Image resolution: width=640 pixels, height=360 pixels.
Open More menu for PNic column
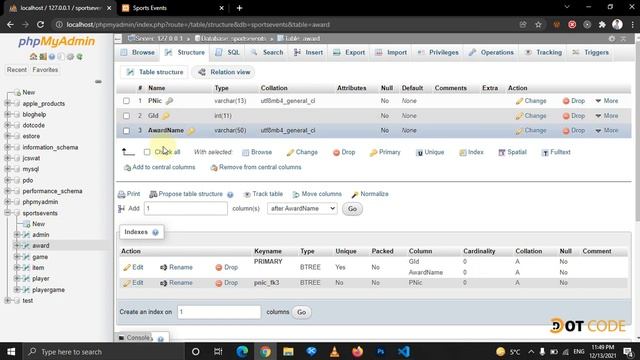(x=607, y=101)
